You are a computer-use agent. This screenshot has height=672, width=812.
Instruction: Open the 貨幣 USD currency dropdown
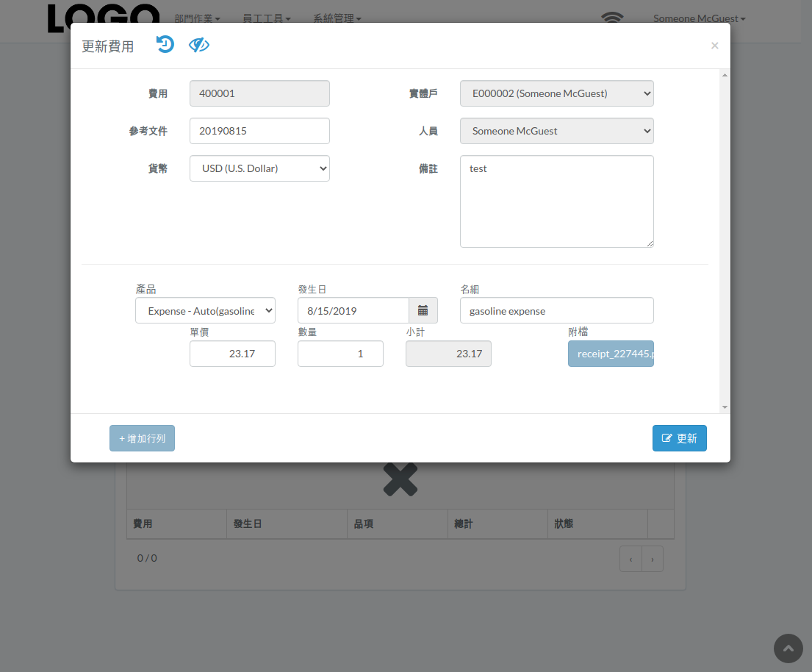259,168
